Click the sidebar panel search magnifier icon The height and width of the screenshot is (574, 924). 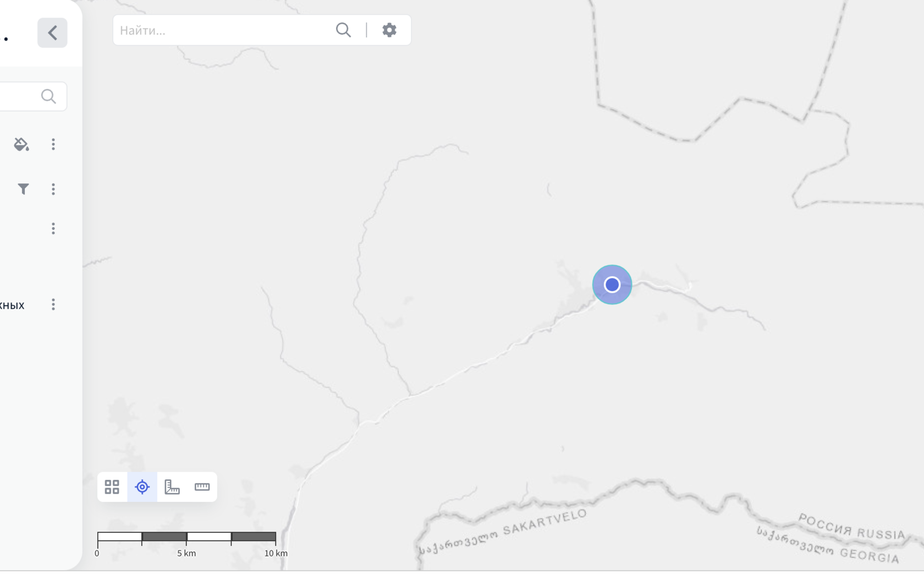tap(48, 96)
